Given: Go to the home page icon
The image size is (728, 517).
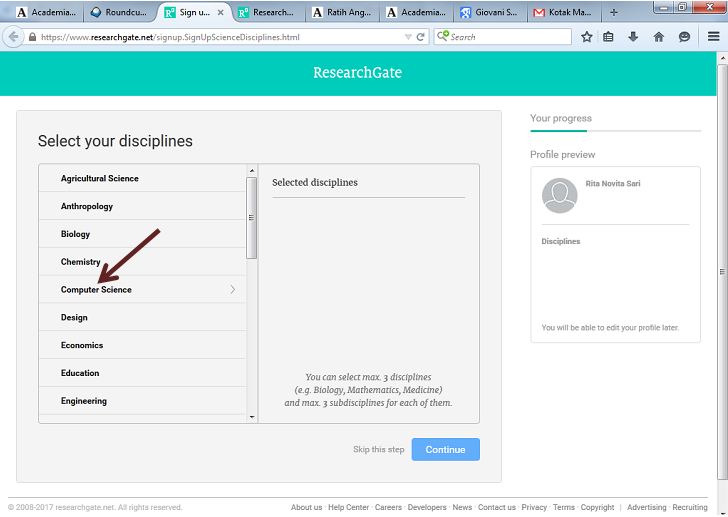Looking at the screenshot, I should click(x=658, y=37).
